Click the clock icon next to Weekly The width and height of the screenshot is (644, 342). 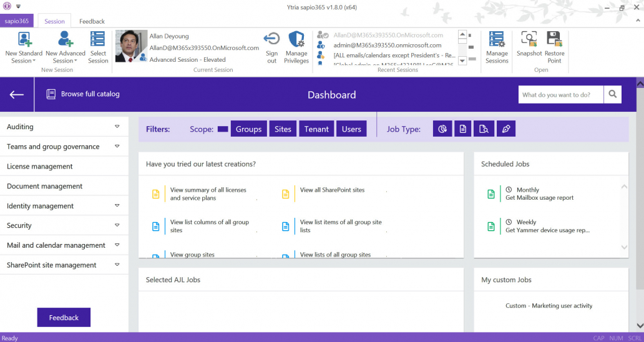coord(509,222)
